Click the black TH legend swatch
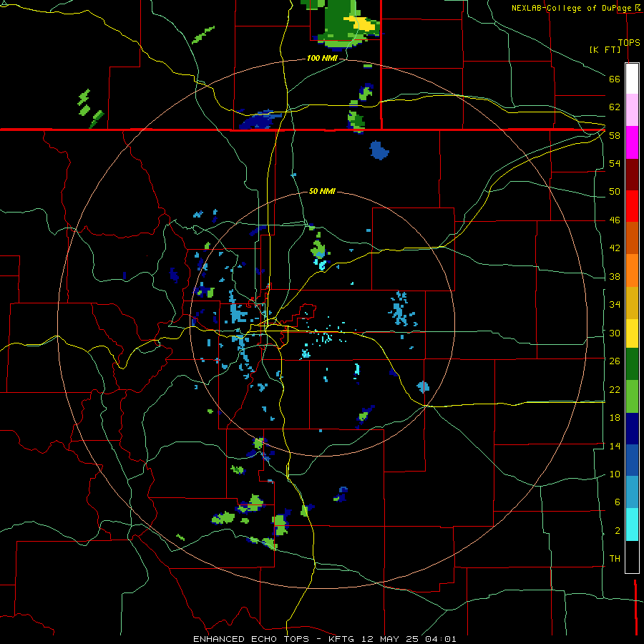Viewport: 644px width, 644px height. pos(632,557)
